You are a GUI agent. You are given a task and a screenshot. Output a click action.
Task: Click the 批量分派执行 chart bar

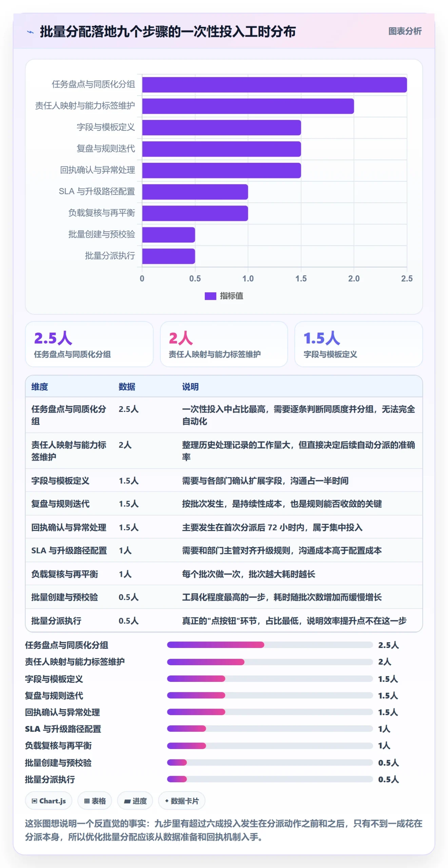point(169,256)
